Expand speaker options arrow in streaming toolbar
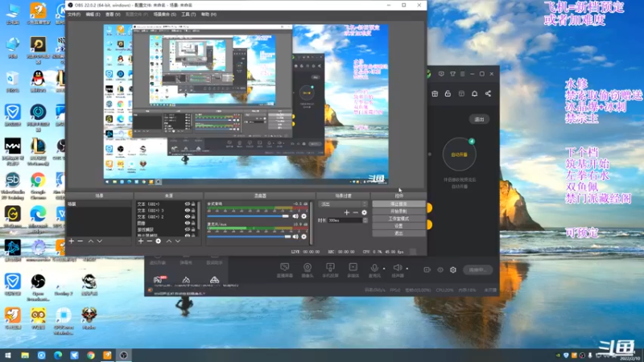Viewport: 644px width, 362px height. [407, 269]
